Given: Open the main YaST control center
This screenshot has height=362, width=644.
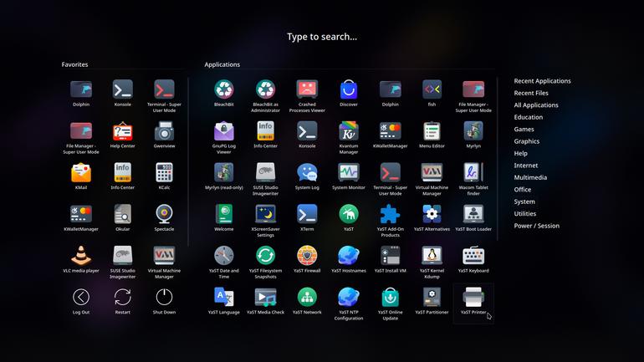Looking at the screenshot, I should click(x=348, y=218).
